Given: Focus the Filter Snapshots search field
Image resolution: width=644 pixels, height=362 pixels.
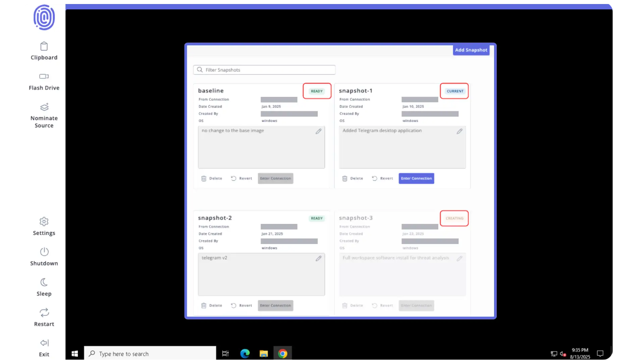Looking at the screenshot, I should [264, 70].
